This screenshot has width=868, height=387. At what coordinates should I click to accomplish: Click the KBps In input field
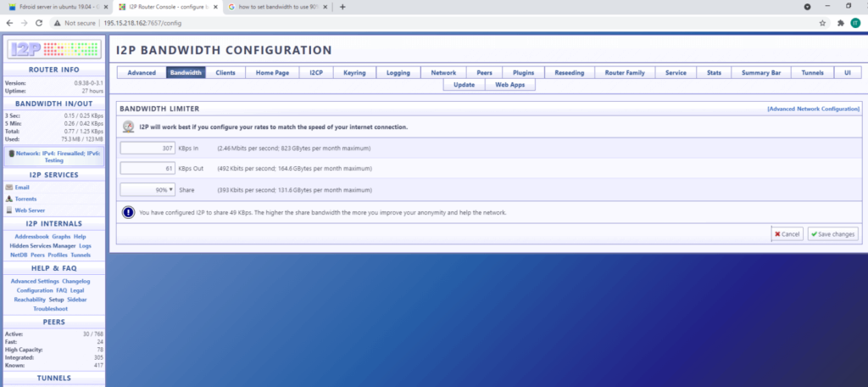point(147,148)
